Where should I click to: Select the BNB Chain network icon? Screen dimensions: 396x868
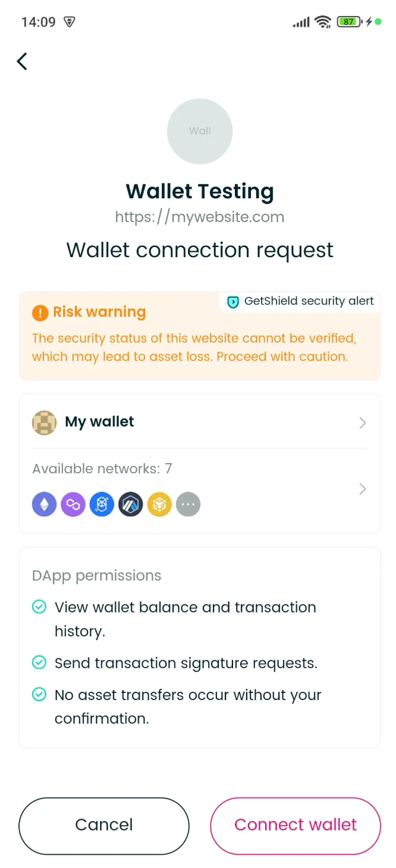coord(159,504)
